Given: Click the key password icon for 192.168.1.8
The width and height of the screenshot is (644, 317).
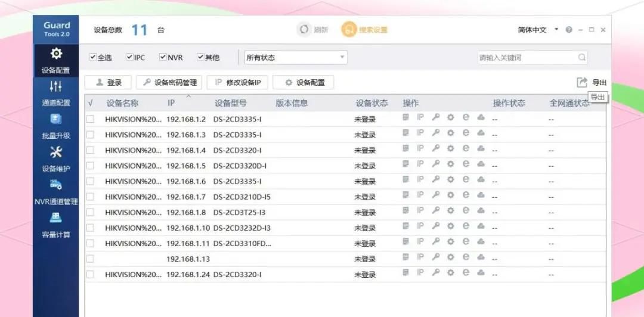Looking at the screenshot, I should 436,210.
